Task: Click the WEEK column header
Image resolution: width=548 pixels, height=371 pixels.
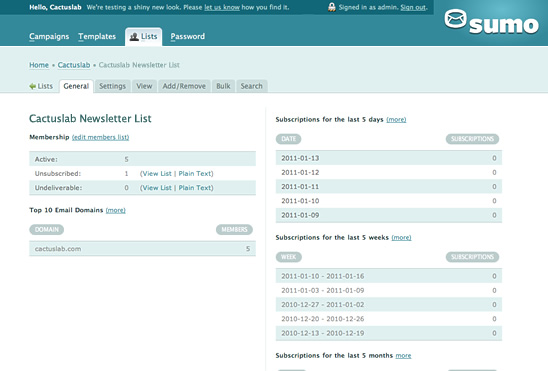Action: 289,257
